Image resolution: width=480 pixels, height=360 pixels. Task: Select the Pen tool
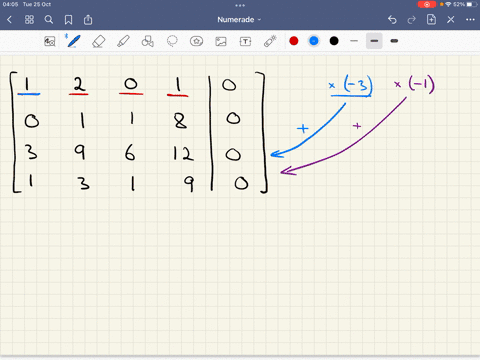[73, 41]
